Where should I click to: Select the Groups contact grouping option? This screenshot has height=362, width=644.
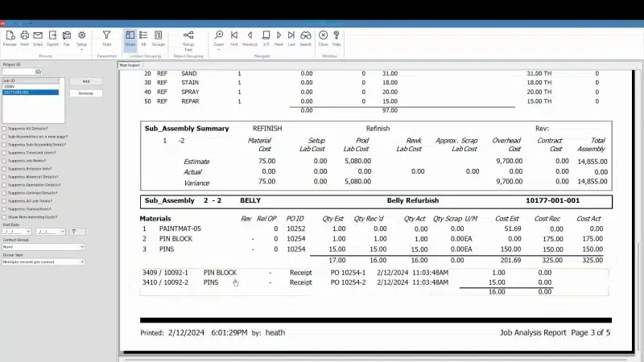158,38
